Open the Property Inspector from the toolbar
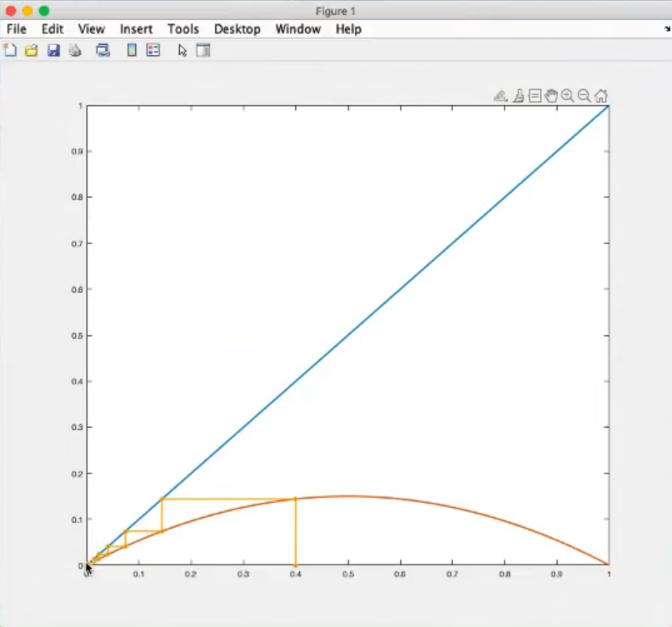The height and width of the screenshot is (627, 672). pyautogui.click(x=203, y=51)
